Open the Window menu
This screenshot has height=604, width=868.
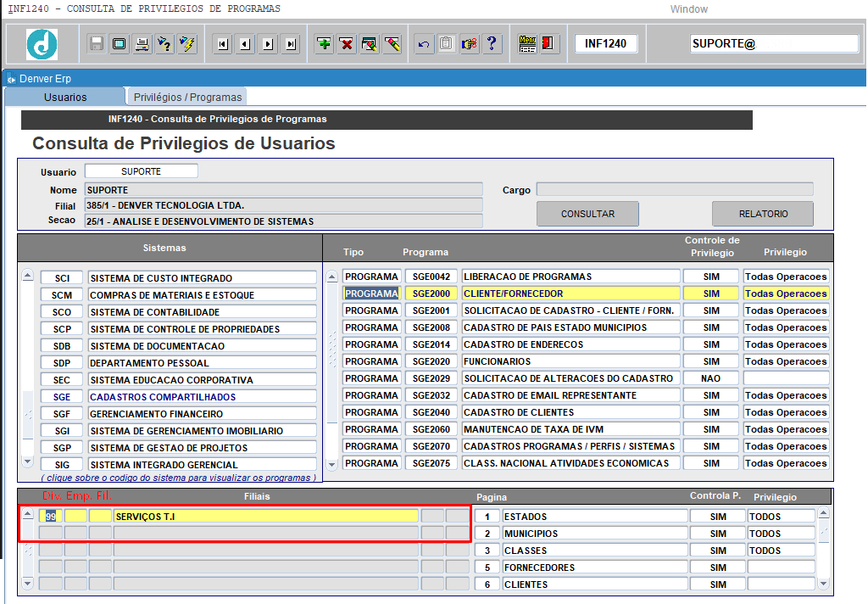pyautogui.click(x=688, y=9)
